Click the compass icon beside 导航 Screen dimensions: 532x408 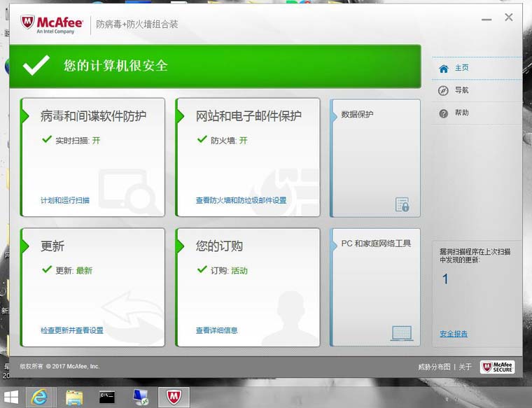click(x=443, y=90)
